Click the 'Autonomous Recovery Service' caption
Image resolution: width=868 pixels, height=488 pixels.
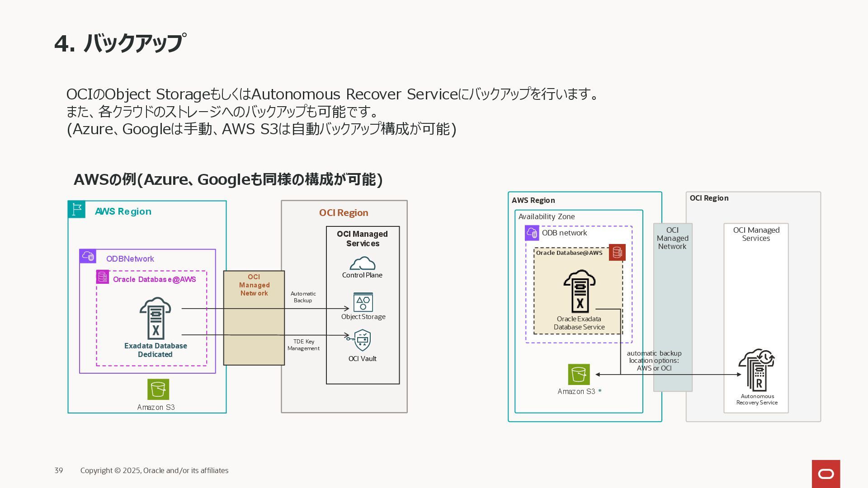757,399
